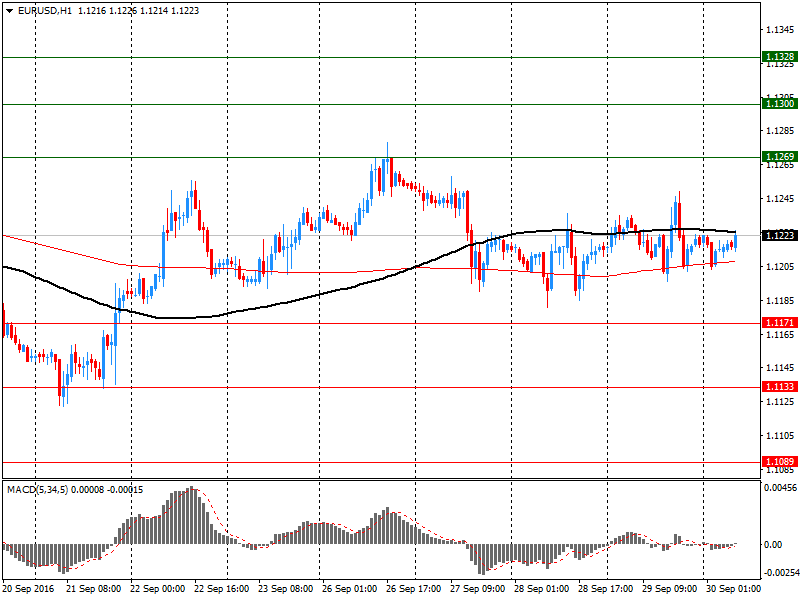Select the 1.1105 price scale value
This screenshot has width=800, height=600.
tap(780, 436)
